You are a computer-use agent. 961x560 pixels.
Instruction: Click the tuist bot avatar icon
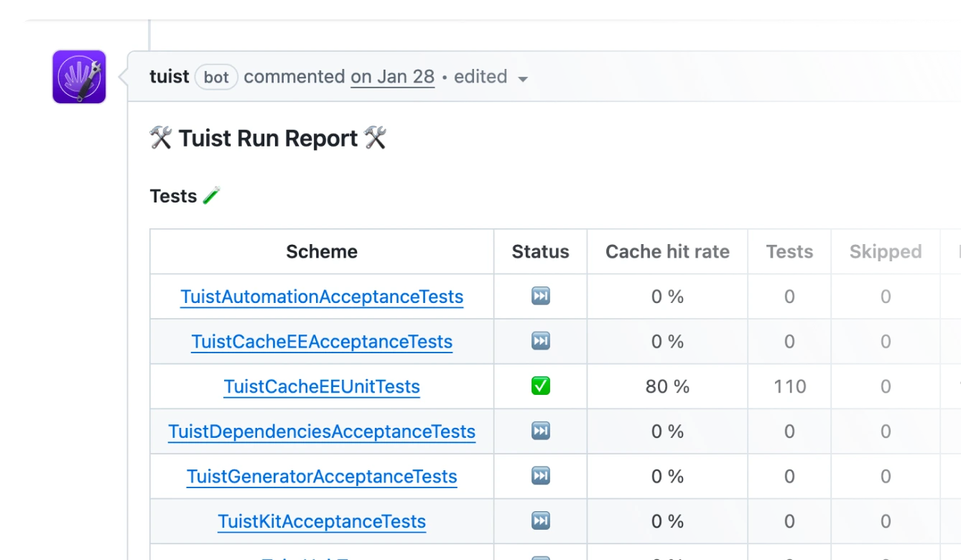point(79,78)
